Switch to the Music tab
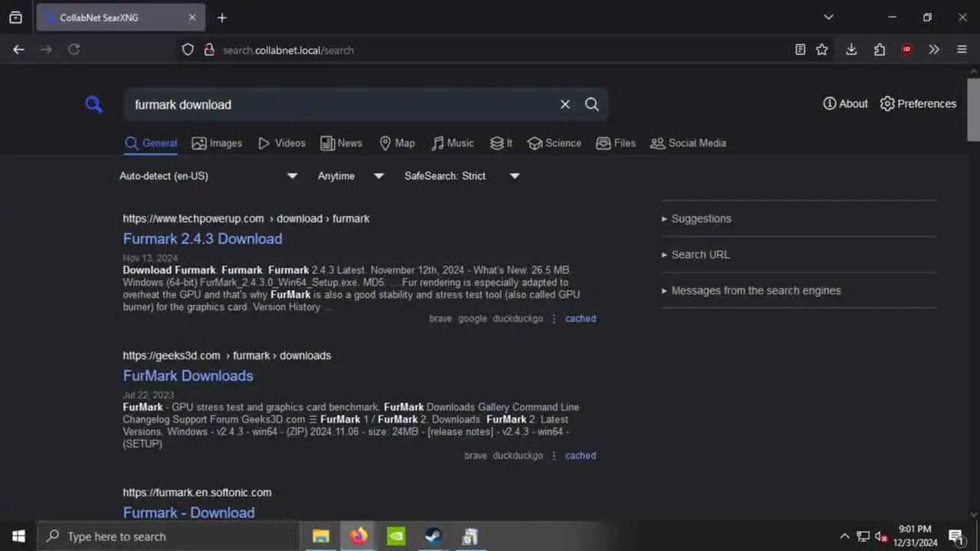The width and height of the screenshot is (980, 551). [x=452, y=143]
